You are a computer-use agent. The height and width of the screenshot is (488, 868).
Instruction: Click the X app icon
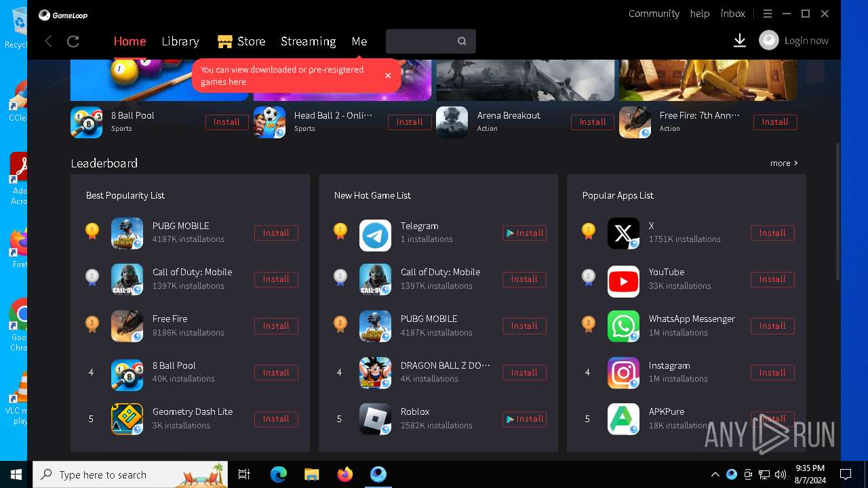[623, 233]
